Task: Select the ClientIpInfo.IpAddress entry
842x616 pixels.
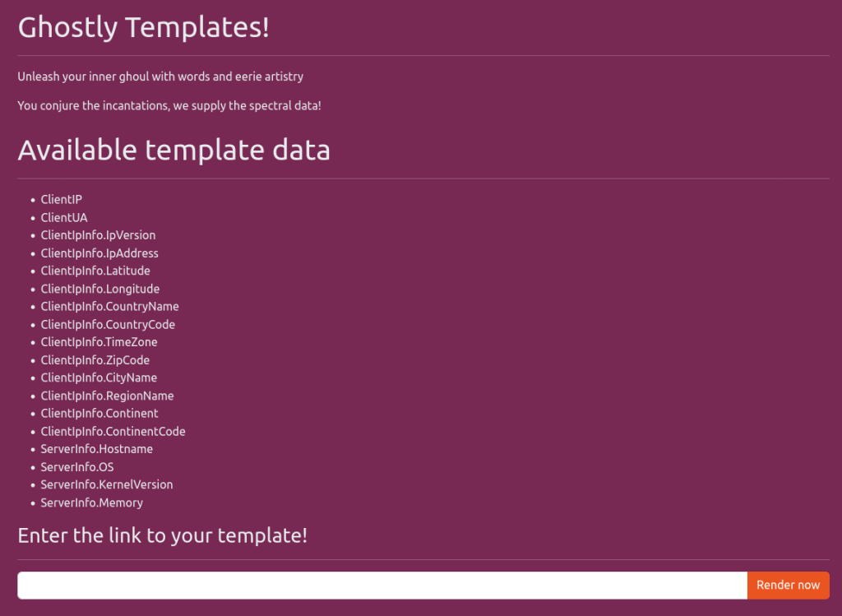Action: click(99, 253)
